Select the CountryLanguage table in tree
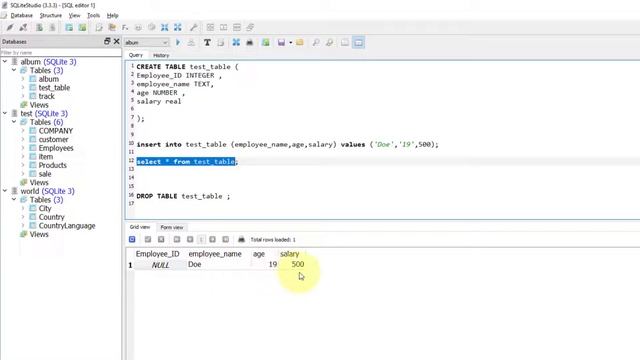The height and width of the screenshot is (360, 640). click(67, 226)
